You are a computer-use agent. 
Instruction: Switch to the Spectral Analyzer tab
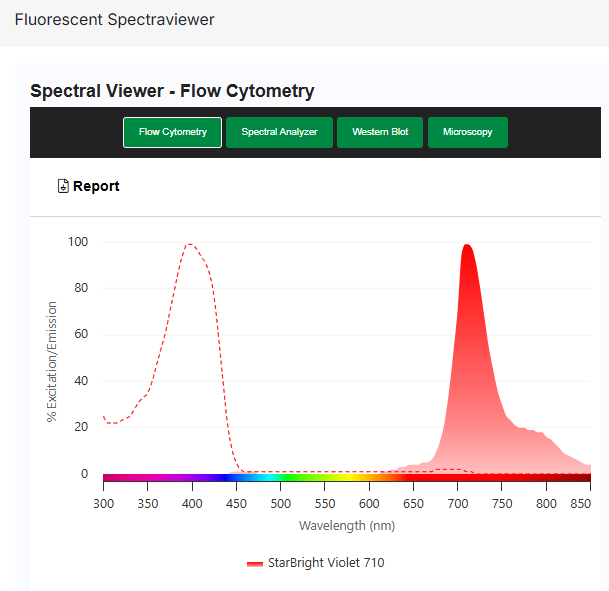click(x=279, y=132)
